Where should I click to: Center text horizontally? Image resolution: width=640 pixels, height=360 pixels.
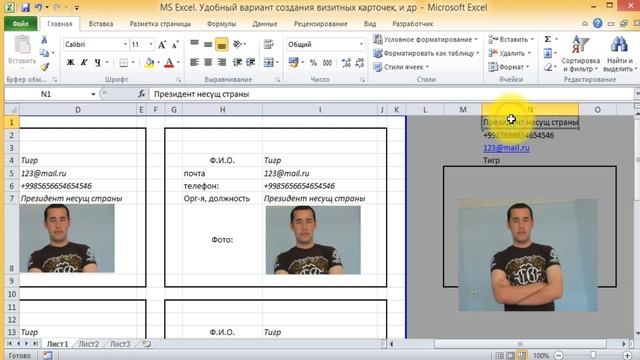tap(208, 62)
